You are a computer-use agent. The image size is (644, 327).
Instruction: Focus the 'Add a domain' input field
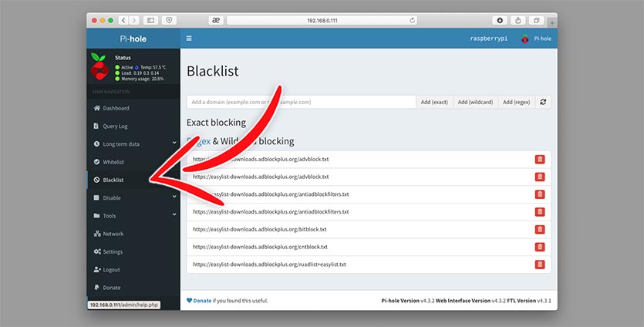click(x=301, y=102)
